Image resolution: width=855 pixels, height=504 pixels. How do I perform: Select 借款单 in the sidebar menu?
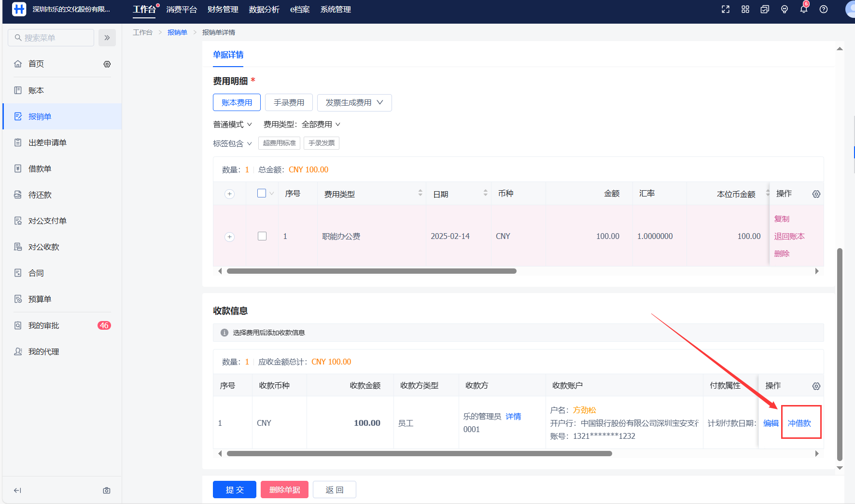tap(40, 169)
